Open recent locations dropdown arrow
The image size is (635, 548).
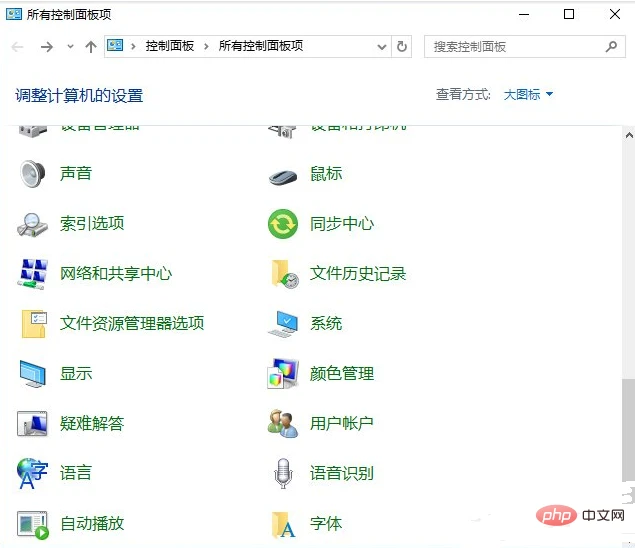click(70, 47)
